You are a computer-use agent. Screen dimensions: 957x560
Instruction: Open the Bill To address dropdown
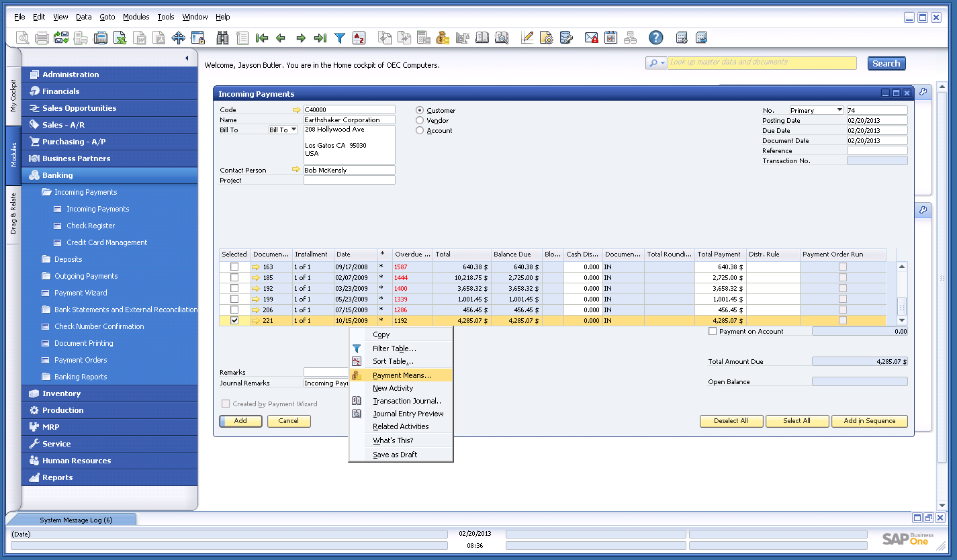(293, 129)
